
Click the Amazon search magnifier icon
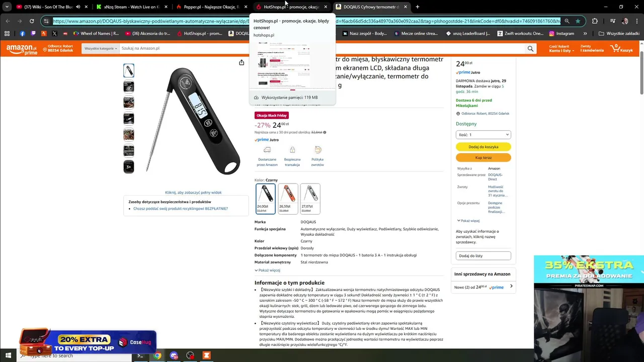point(530,48)
